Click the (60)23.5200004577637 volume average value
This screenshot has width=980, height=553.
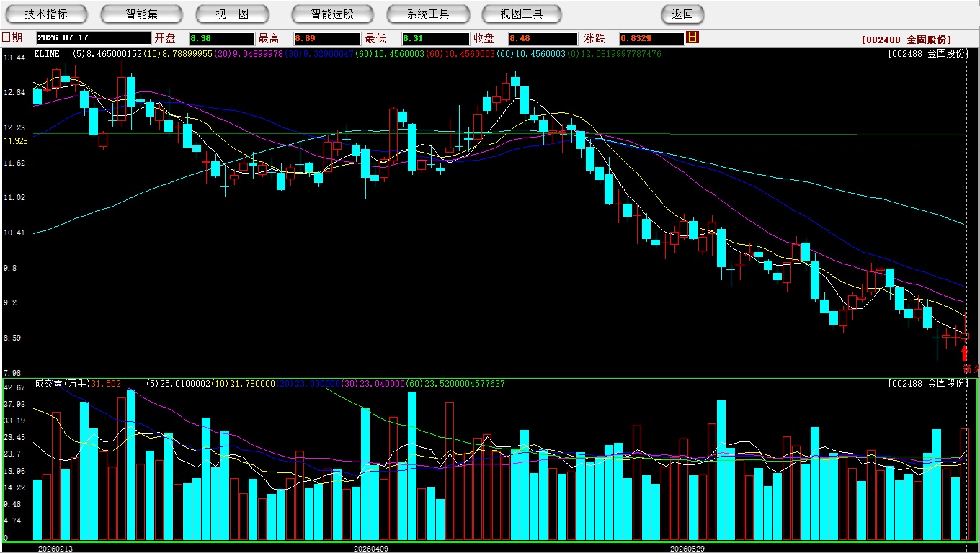click(455, 384)
